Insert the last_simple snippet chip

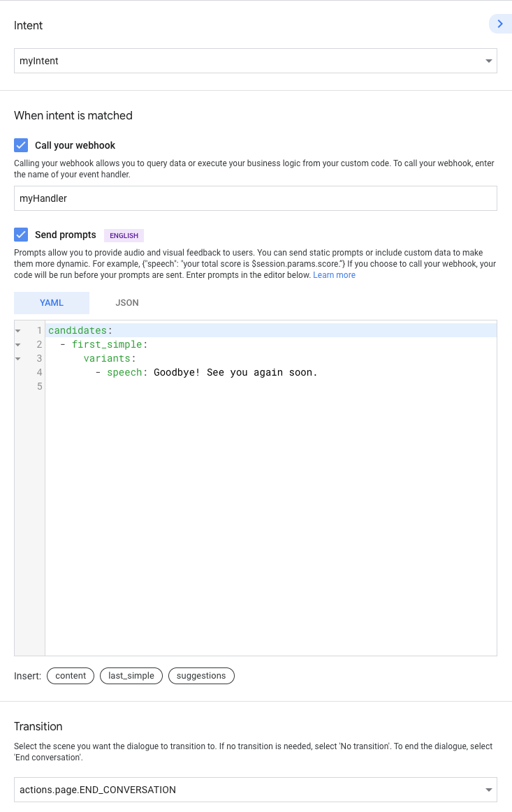(x=131, y=676)
